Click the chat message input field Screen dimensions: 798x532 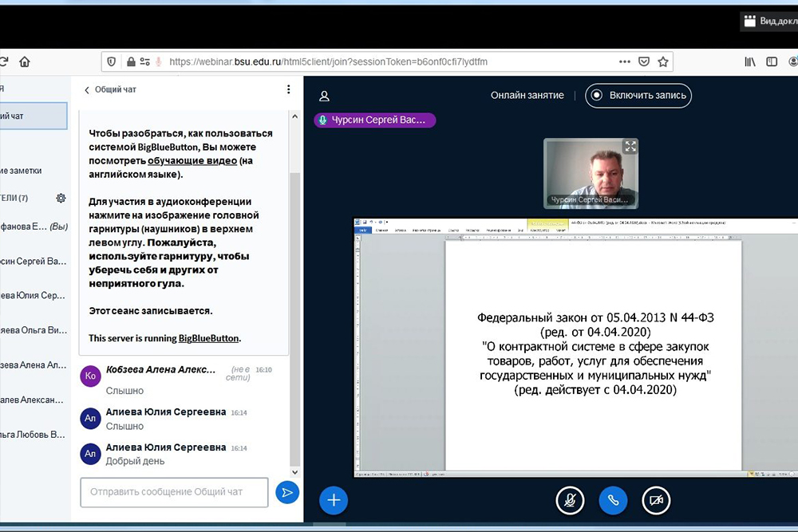click(x=174, y=492)
